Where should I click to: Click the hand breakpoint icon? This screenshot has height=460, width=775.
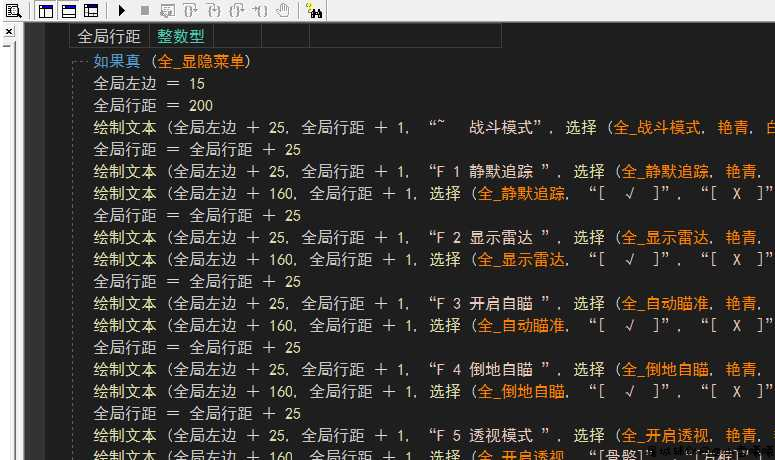283,10
